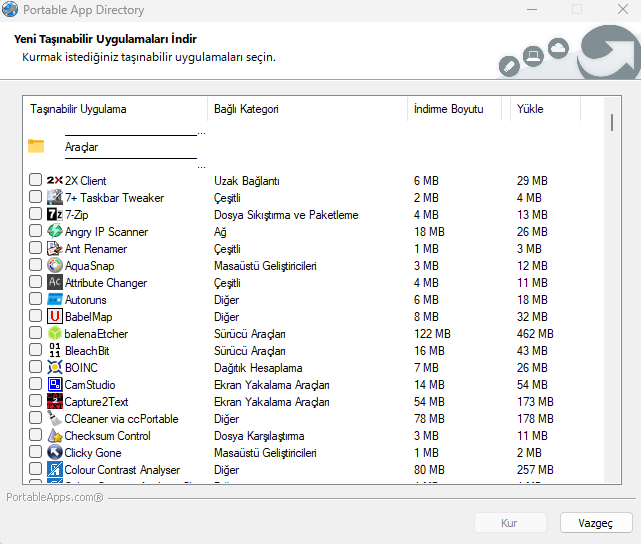641x544 pixels.
Task: Check the AquaSnap checkbox
Action: 36,264
